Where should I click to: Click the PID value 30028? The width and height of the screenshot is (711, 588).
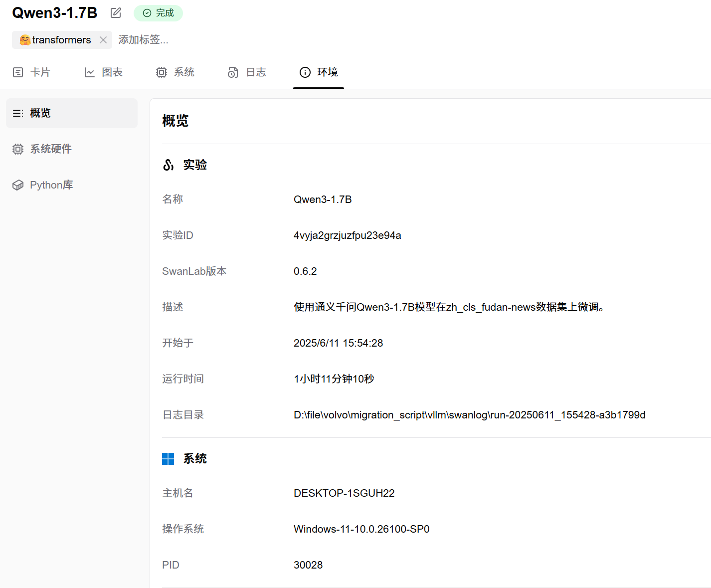[x=308, y=565]
